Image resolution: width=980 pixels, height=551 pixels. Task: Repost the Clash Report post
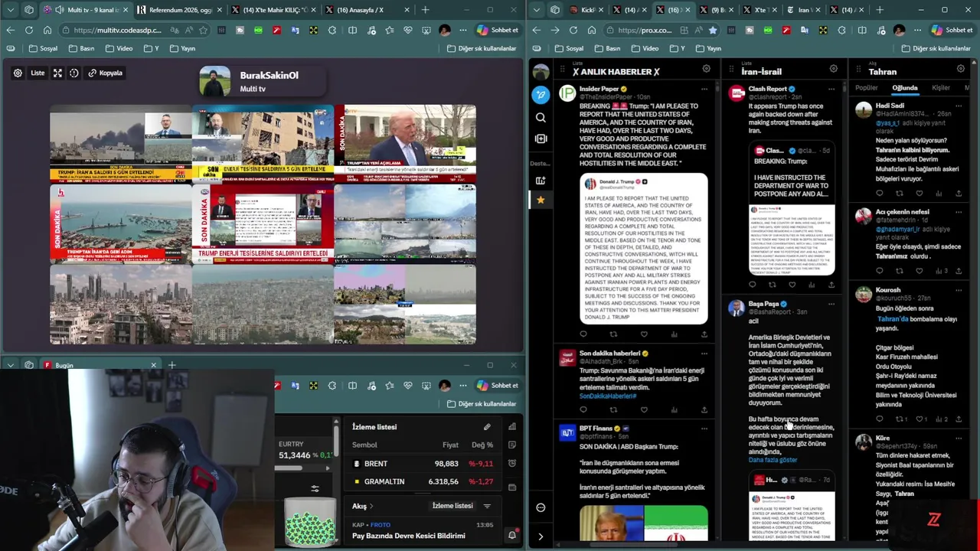772,285
